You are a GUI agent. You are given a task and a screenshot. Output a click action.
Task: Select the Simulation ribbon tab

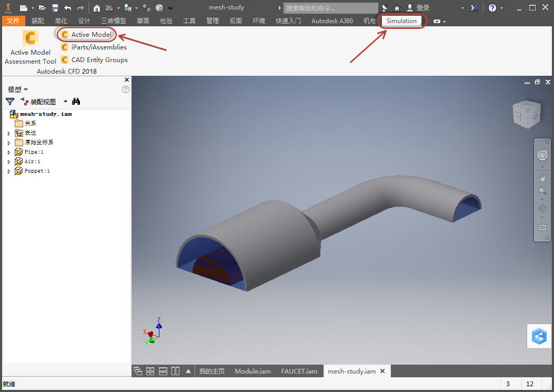click(401, 21)
